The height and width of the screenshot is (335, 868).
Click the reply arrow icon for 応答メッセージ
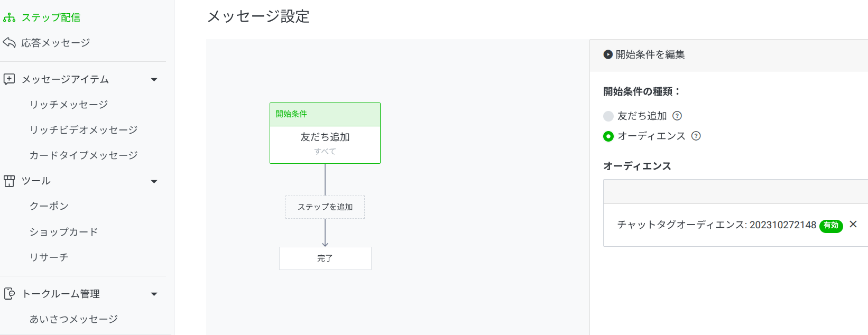pos(10,43)
